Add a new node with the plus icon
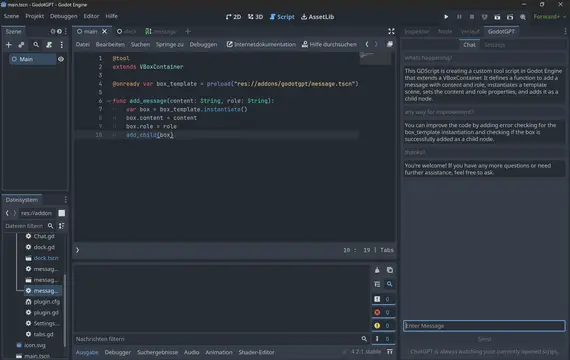The height and width of the screenshot is (360, 570). [x=9, y=45]
